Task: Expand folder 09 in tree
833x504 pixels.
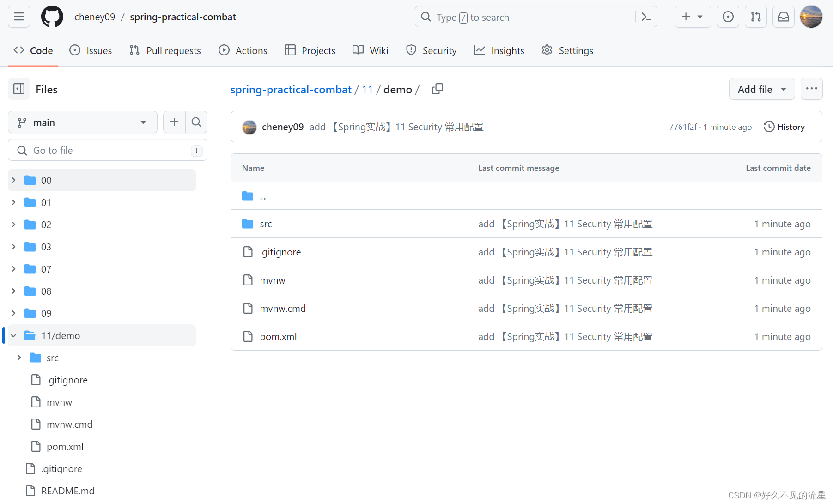Action: pos(13,313)
